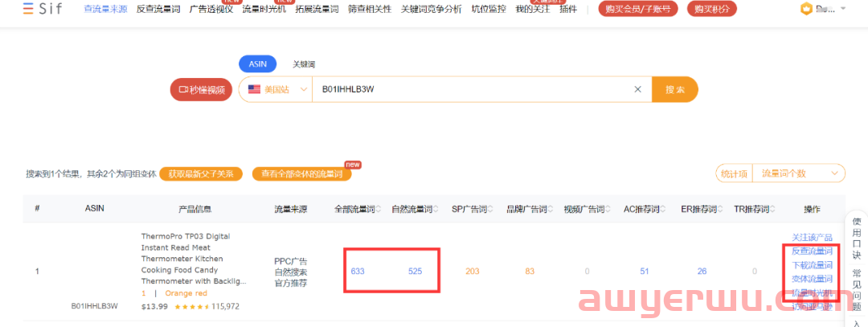Sort by 全部流量词 column arrows
The image size is (868, 327).
(x=379, y=209)
